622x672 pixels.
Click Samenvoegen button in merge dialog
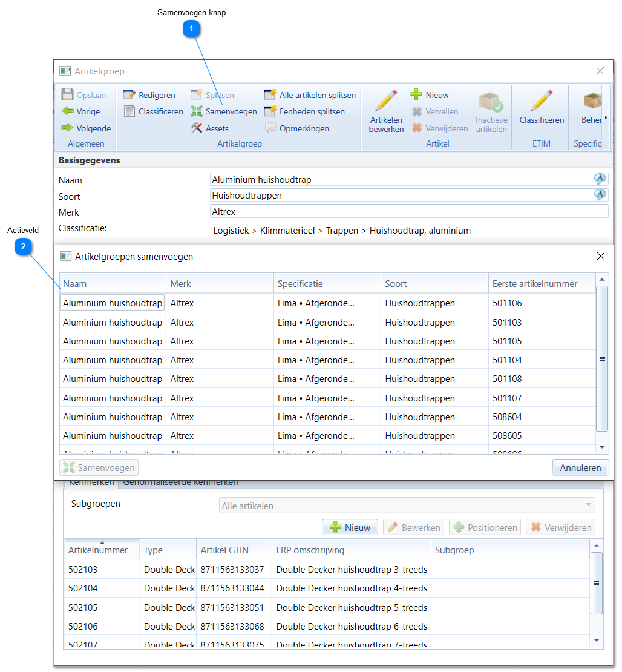tap(99, 467)
